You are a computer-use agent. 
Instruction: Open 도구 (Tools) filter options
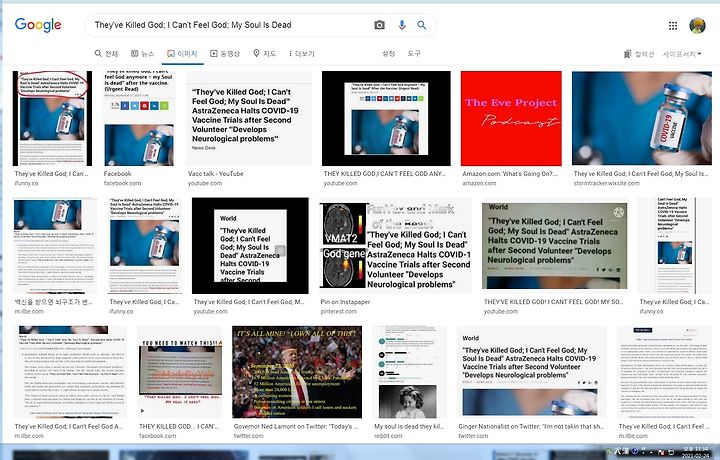coord(414,54)
